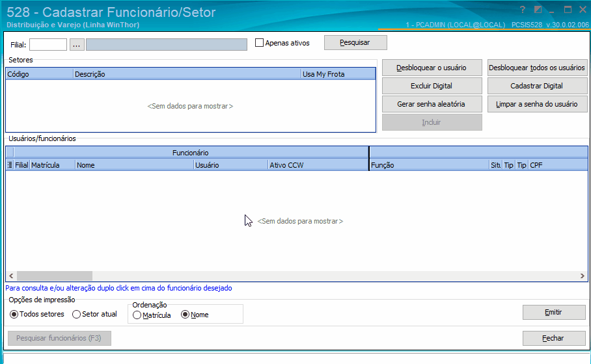Sort employees by the Nome column header
This screenshot has height=364, width=591.
134,165
